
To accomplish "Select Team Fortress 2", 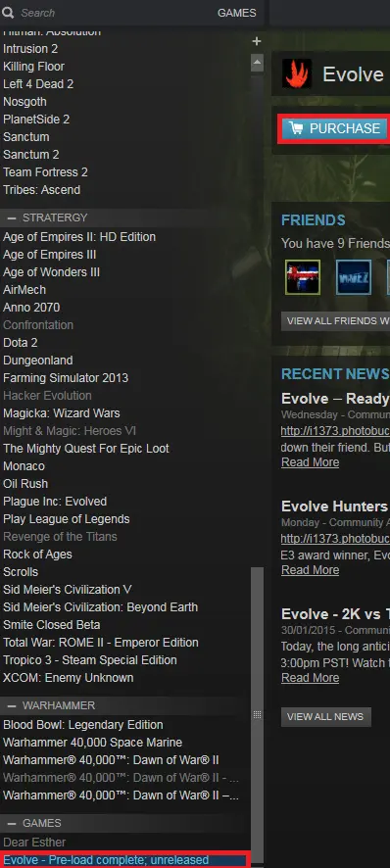I will point(45,172).
